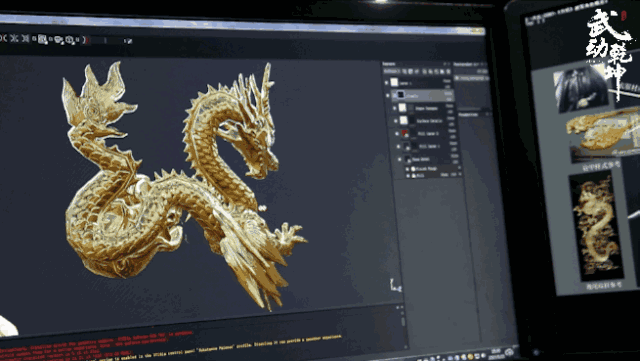The height and width of the screenshot is (361, 640).
Task: Toggle visibility of the bottom Fill effect
Action: tap(408, 175)
